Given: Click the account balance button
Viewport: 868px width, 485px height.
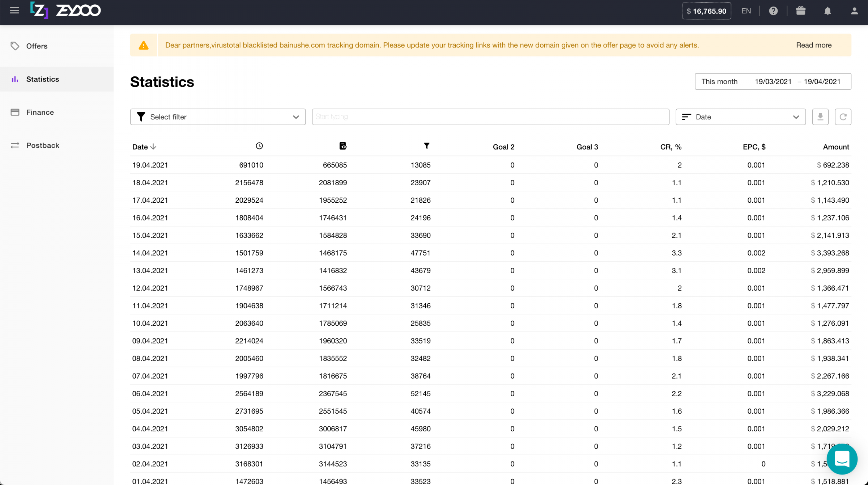Looking at the screenshot, I should (706, 11).
